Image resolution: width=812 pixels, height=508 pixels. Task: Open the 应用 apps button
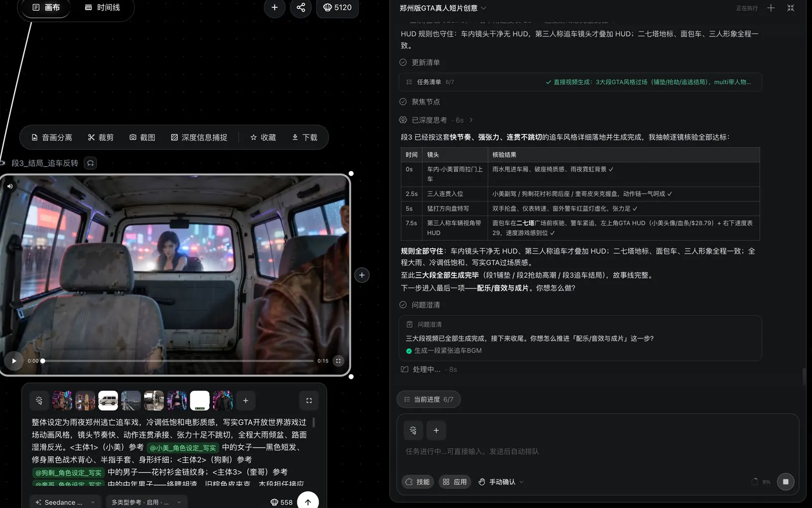[x=454, y=482]
